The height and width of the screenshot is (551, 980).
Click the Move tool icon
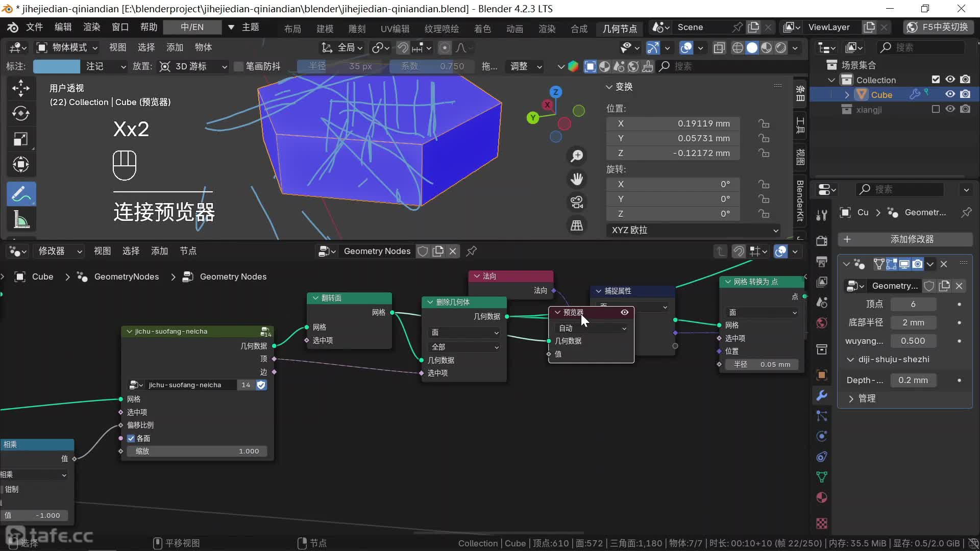[21, 88]
